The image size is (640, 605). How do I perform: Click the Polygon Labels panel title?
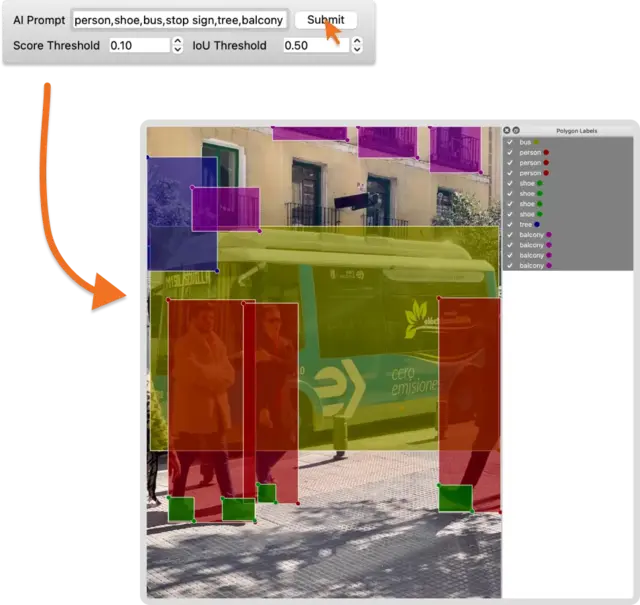tap(576, 131)
